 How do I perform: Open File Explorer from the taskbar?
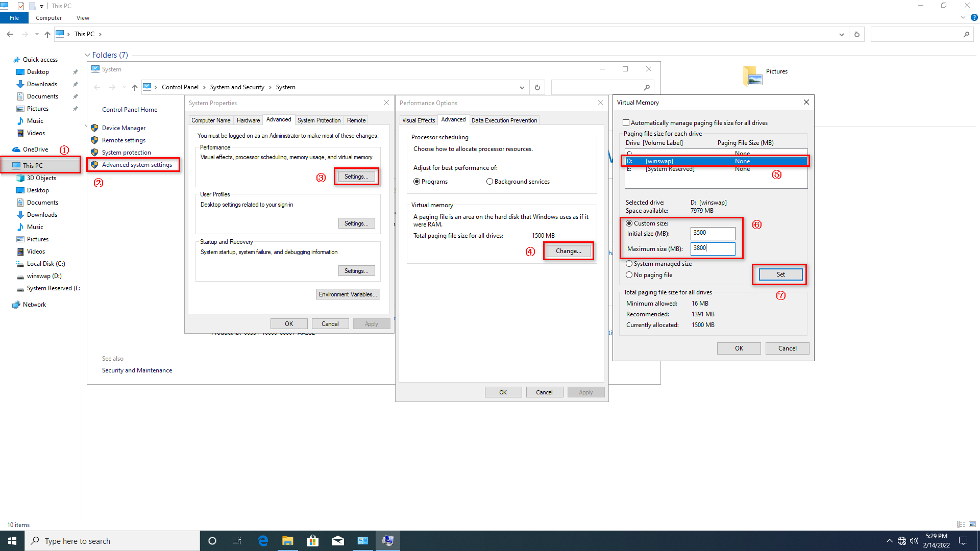(x=288, y=541)
